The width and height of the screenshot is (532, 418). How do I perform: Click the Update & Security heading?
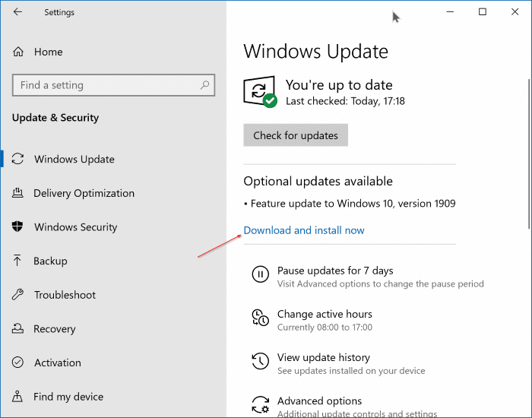click(55, 118)
